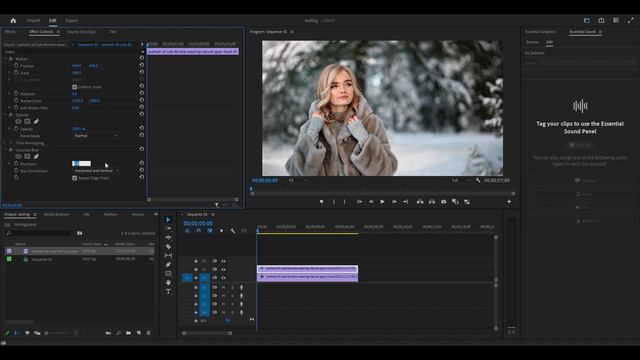640x360 pixels.
Task: Select the Track Select Forward tool
Action: pyautogui.click(x=168, y=229)
